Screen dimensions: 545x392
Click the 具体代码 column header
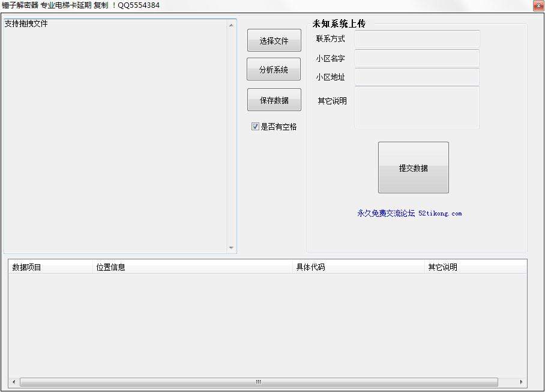click(x=309, y=267)
